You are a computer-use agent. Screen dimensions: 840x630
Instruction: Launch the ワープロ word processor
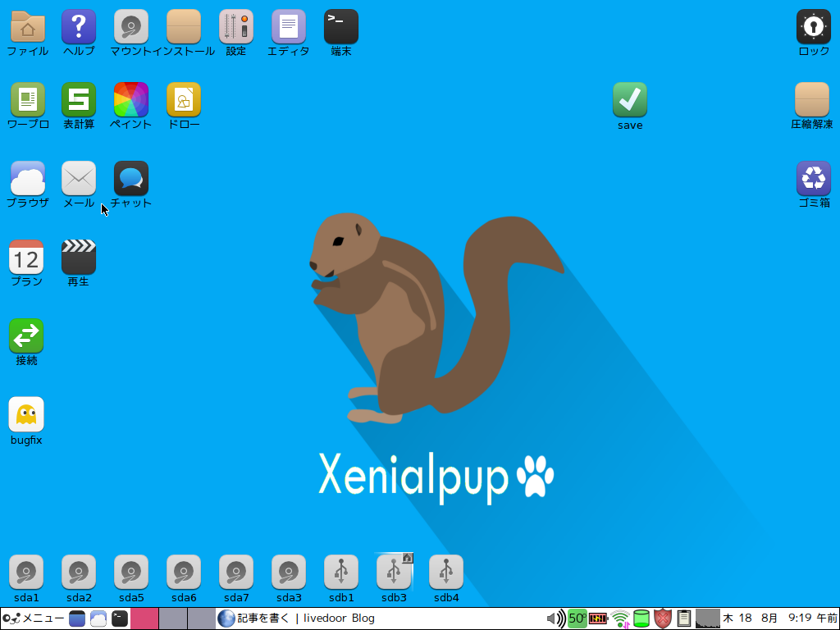(x=27, y=99)
